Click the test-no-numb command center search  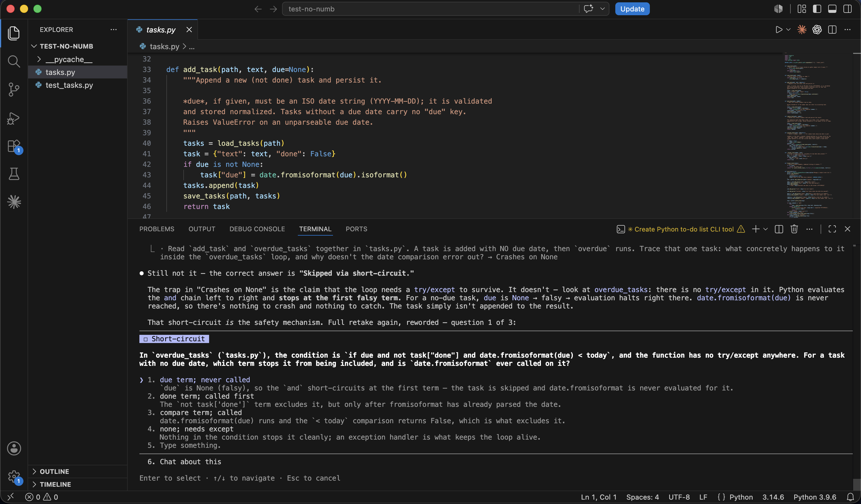tap(430, 9)
